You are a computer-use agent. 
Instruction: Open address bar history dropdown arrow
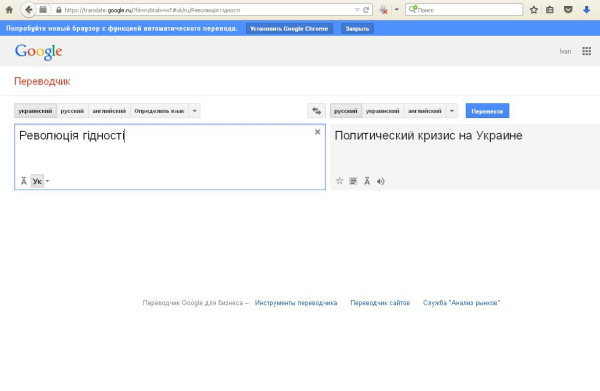(x=357, y=10)
